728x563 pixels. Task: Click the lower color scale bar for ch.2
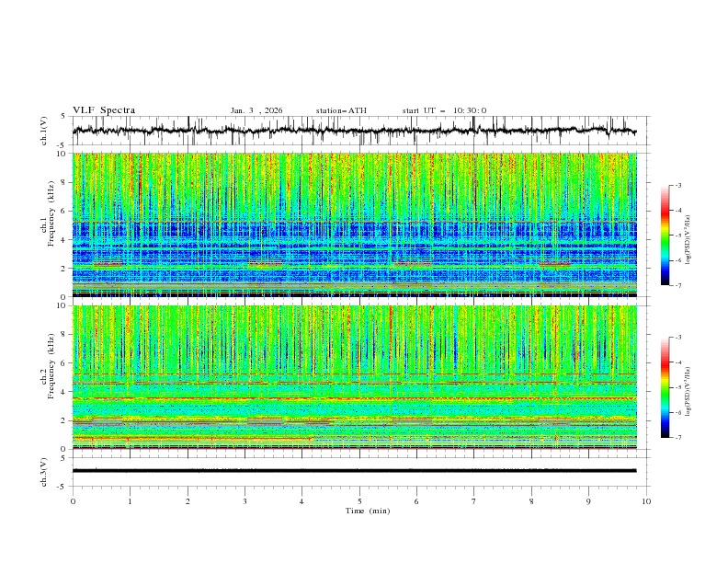665,387
